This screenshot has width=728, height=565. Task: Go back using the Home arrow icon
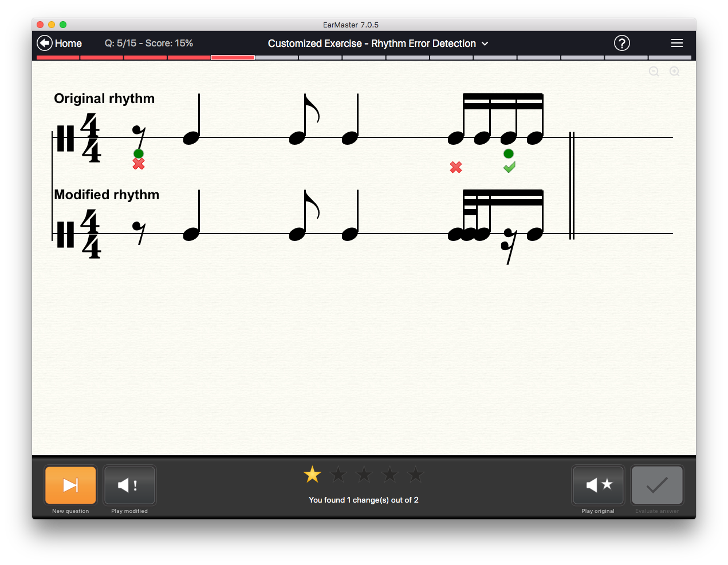pos(44,43)
